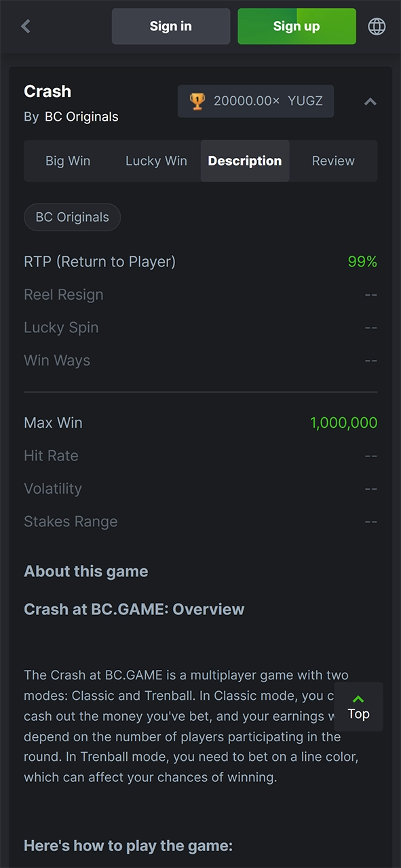Click the trophy icon on the jackpot badge
The width and height of the screenshot is (401, 868).
197,100
